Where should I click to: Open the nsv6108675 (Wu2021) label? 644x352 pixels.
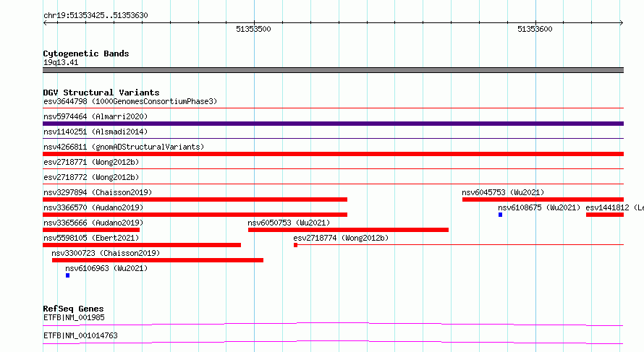539,207
